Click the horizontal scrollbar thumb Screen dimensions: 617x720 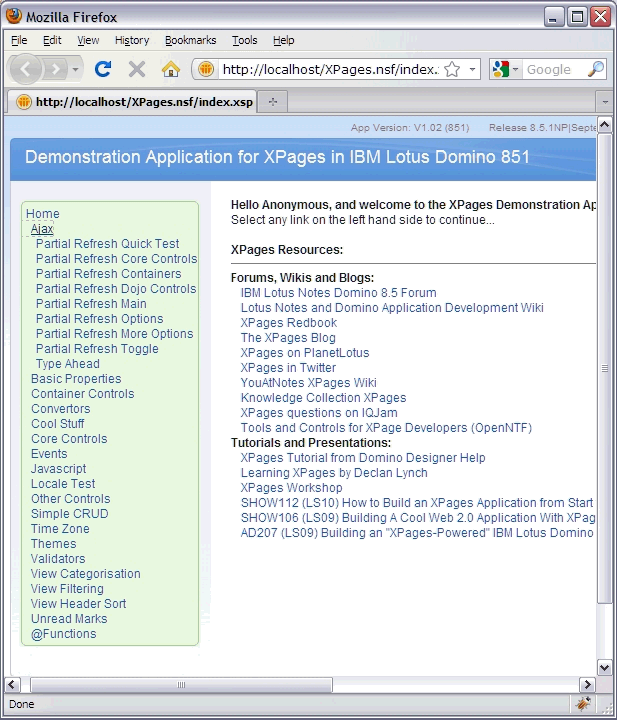(181, 685)
